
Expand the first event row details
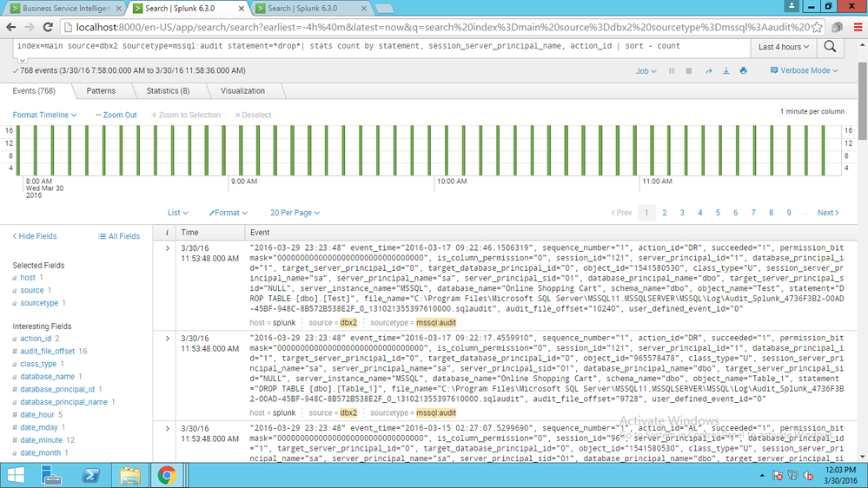[168, 248]
